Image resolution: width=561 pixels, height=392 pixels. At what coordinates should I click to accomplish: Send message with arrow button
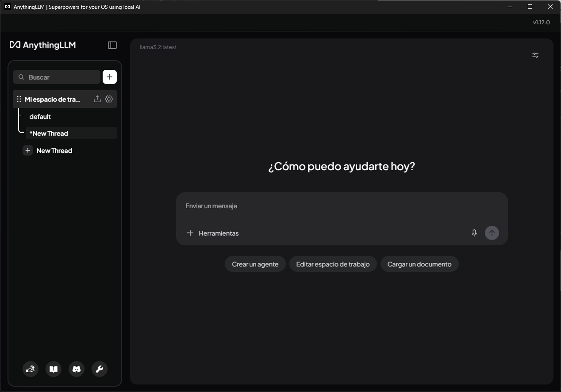point(492,233)
